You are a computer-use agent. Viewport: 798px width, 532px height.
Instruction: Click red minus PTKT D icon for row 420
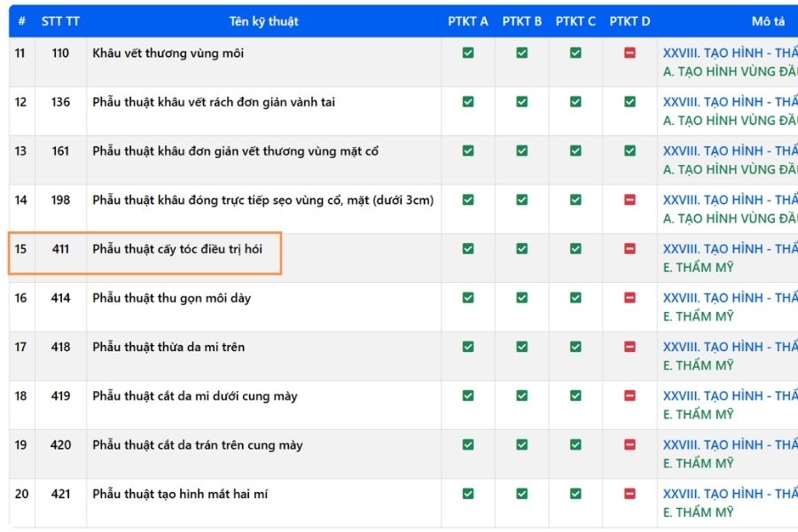click(x=630, y=444)
